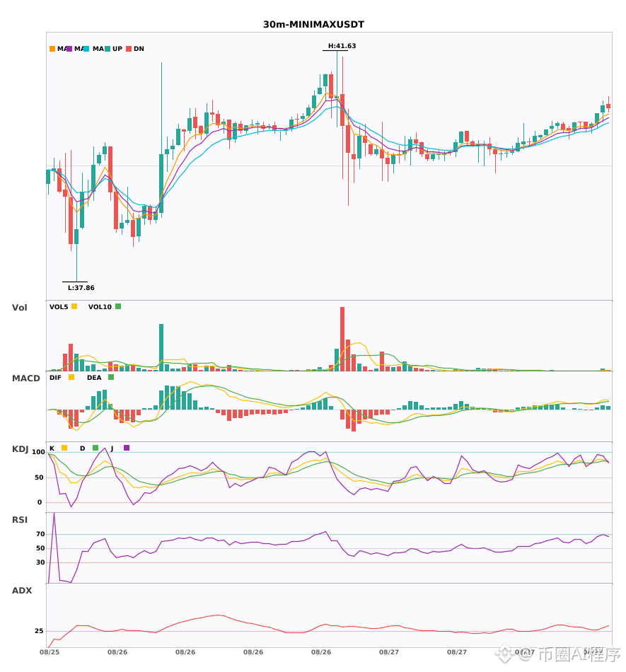Click the green D legend swatch
The image size is (626, 672).
coord(95,448)
